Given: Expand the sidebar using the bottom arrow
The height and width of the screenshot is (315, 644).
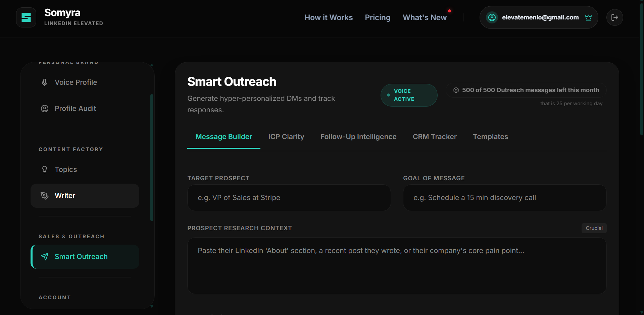Looking at the screenshot, I should (152, 306).
